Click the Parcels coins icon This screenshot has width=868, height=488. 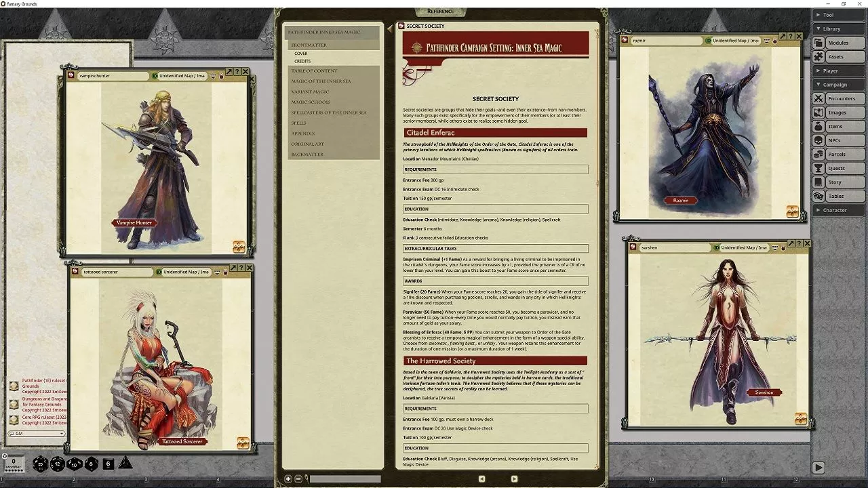pos(818,155)
